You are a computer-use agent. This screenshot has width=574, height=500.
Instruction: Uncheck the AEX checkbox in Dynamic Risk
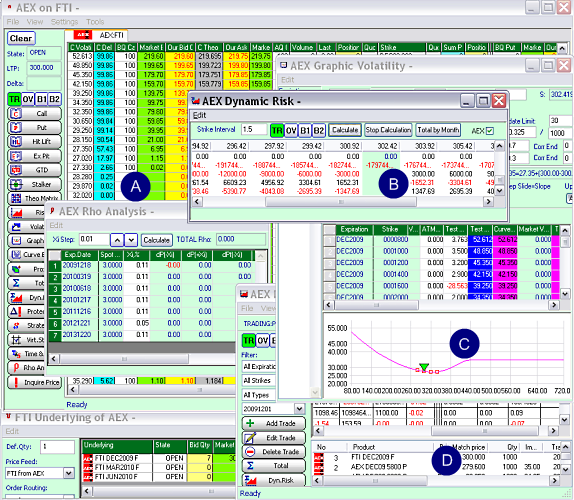(490, 131)
